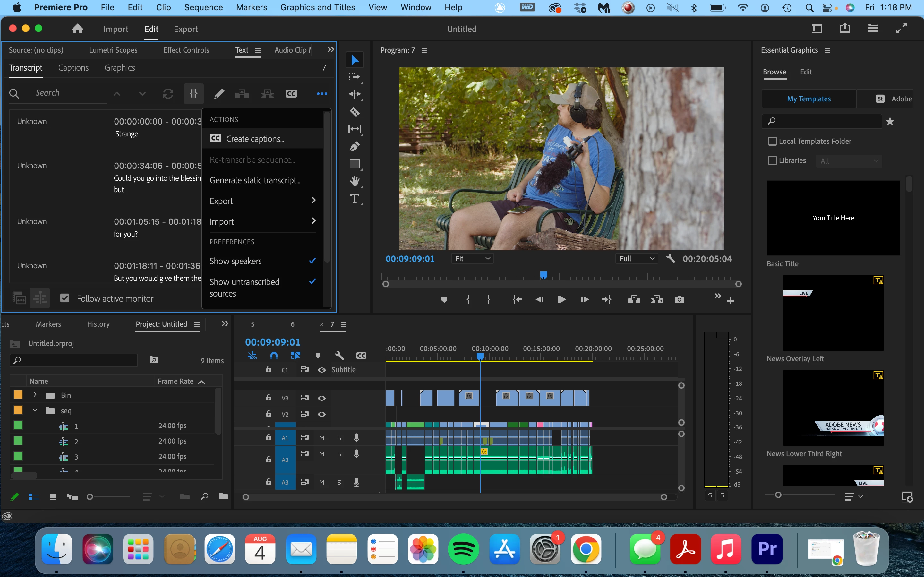The height and width of the screenshot is (577, 924).
Task: Toggle timeline snapping magnet icon
Action: (x=274, y=356)
